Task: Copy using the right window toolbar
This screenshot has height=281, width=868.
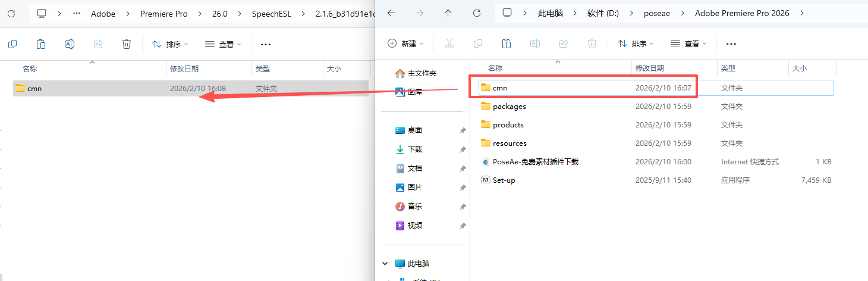Action: (478, 43)
